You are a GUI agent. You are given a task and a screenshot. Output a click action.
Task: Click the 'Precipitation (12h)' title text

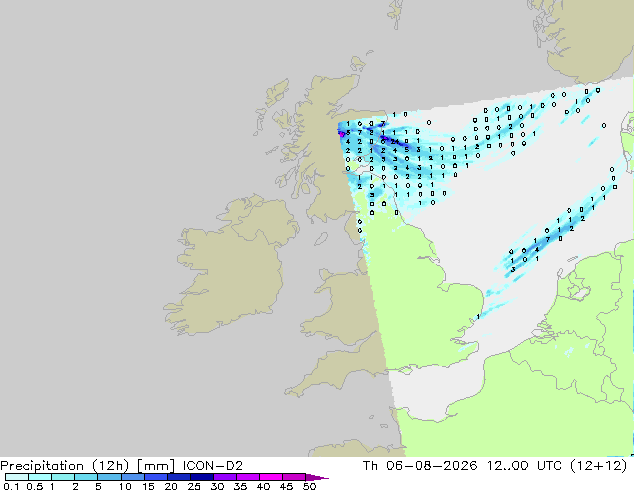[x=65, y=466]
